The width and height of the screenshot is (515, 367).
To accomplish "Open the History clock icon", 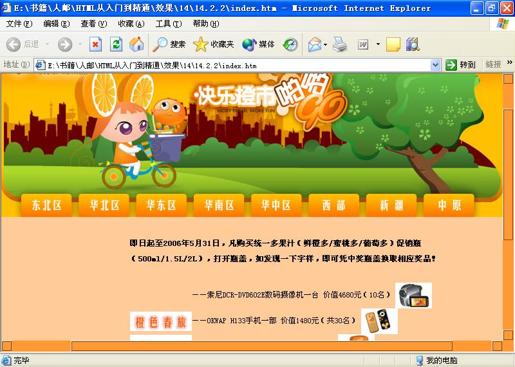I will pyautogui.click(x=290, y=44).
